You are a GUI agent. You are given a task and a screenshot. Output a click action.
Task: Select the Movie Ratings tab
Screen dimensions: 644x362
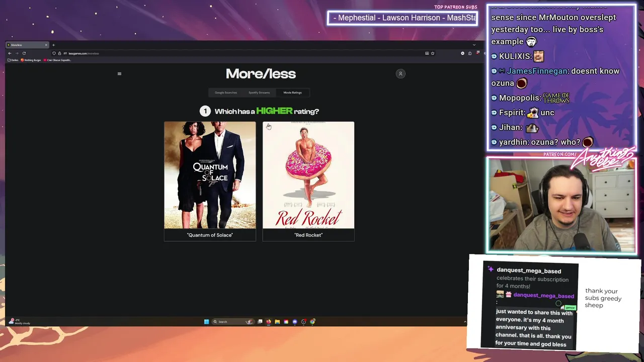[292, 93]
